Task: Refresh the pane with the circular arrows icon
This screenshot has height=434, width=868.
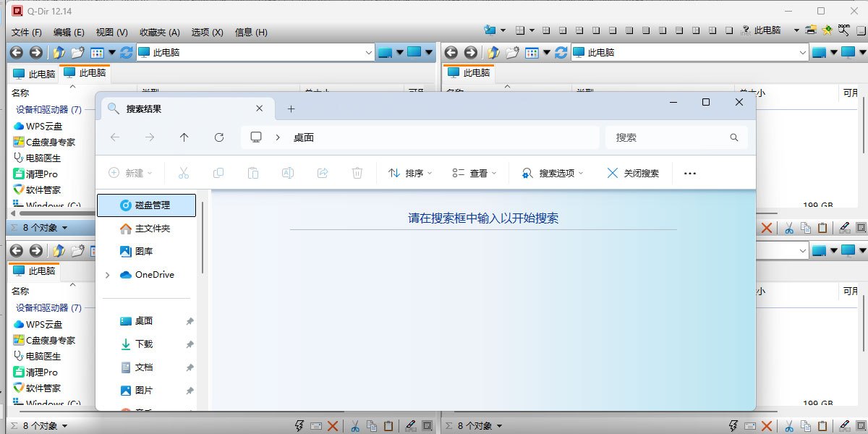Action: (127, 52)
